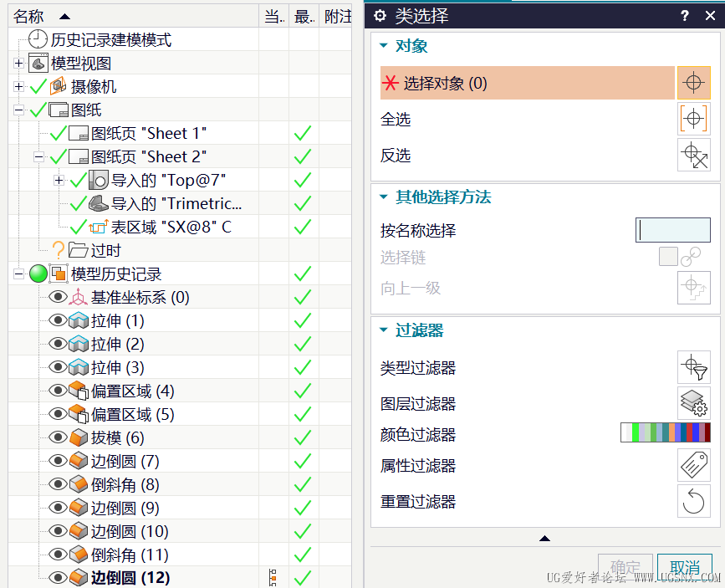The width and height of the screenshot is (725, 588).
Task: Toggle visibility eye of 基准坐标系 (0)
Action: [59, 297]
